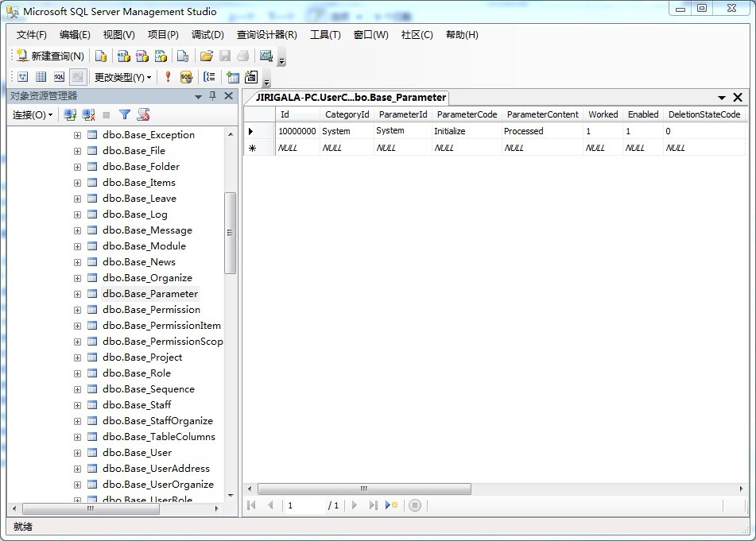Click the current record position field
756x541 pixels.
(304, 505)
